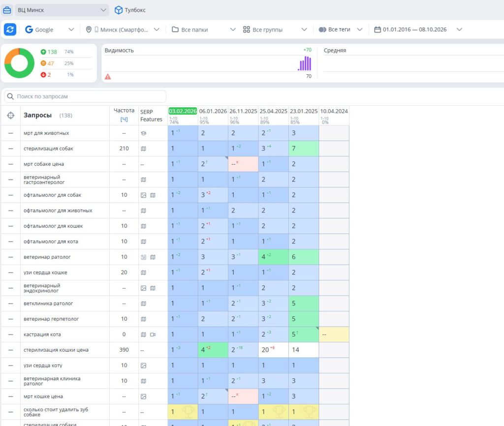
Task: Expand the date range 01.01.2016 — 08.10.2026 chevron
Action: [459, 30]
